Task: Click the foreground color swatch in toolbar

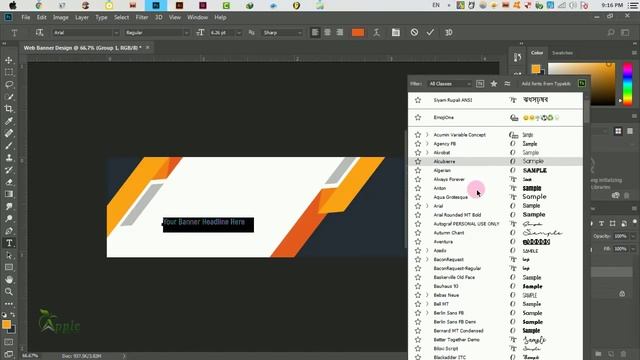Action: (6, 324)
